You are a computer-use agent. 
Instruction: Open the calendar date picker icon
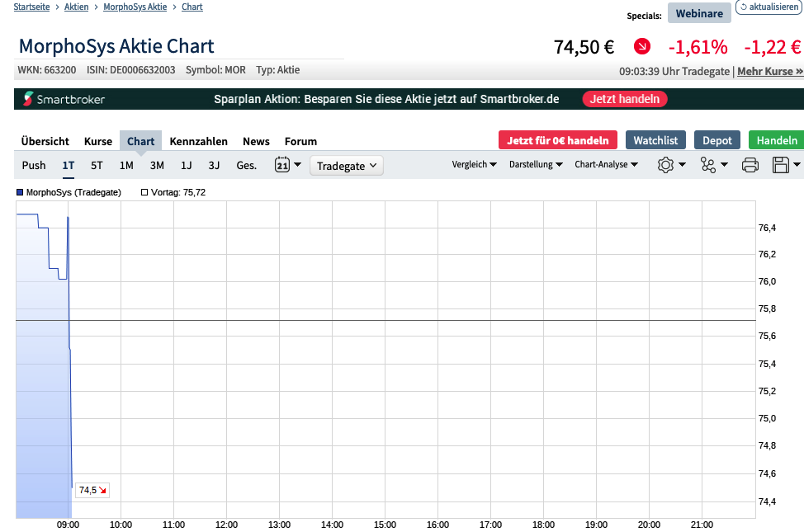(x=281, y=165)
